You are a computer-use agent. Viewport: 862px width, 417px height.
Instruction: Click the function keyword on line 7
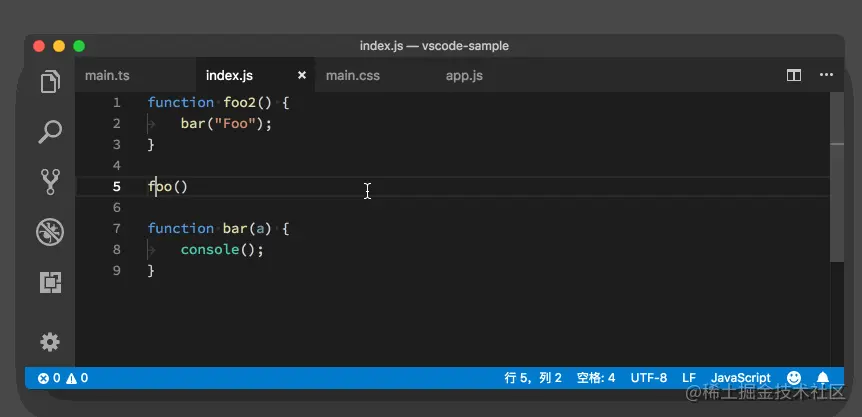(x=181, y=229)
